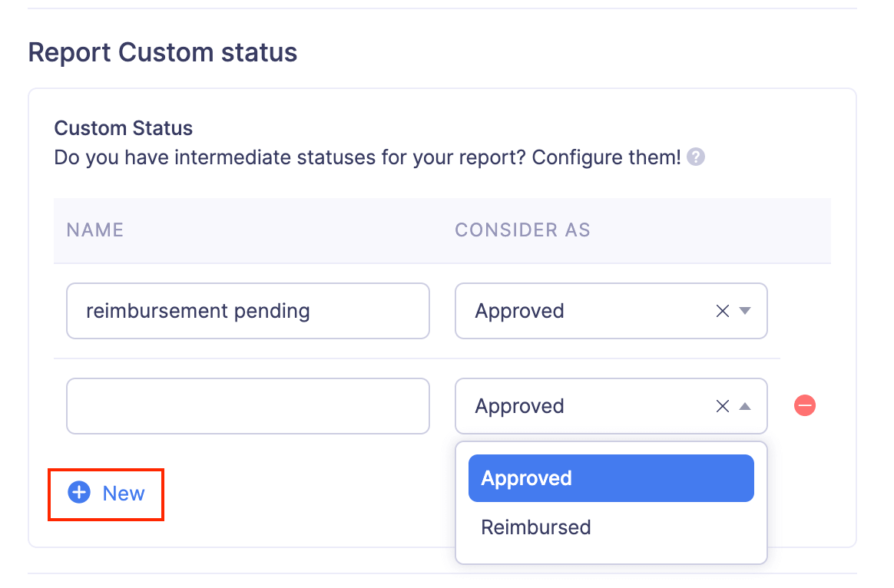Click the New link text
This screenshot has width=894, height=588.
(x=124, y=494)
